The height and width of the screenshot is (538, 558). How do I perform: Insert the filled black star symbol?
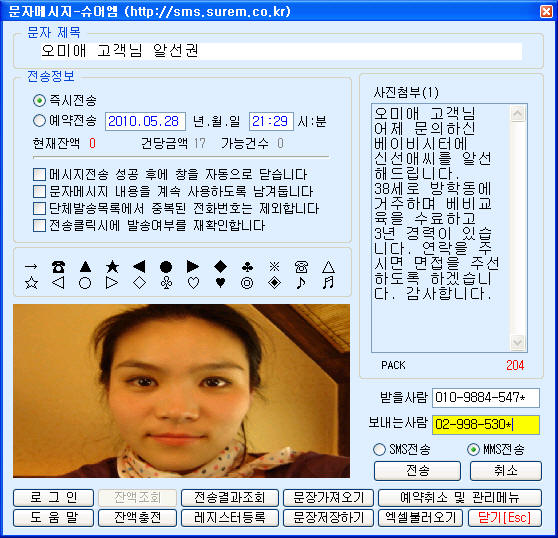click(x=112, y=267)
